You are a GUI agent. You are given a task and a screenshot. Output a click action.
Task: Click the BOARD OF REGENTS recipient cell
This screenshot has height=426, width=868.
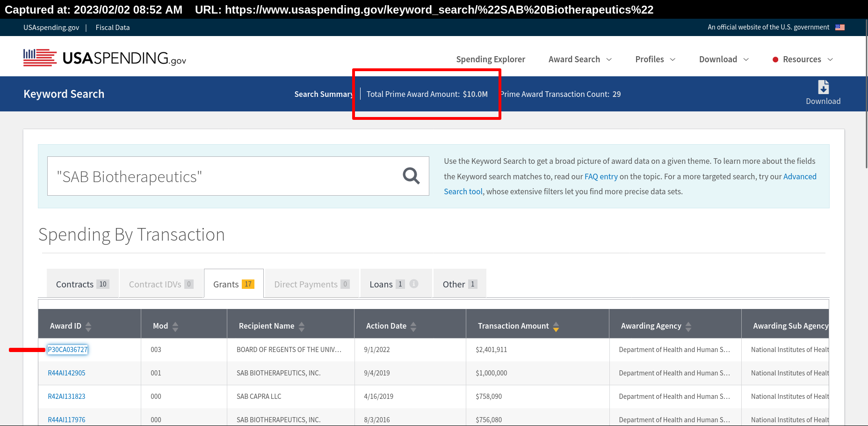pos(290,350)
